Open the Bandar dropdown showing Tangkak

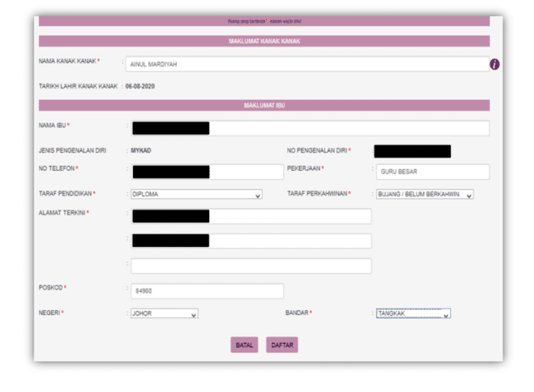click(413, 313)
